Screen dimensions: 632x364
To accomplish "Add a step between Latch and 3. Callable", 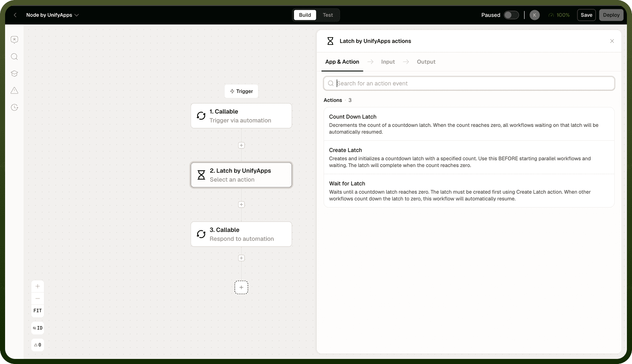I will pyautogui.click(x=241, y=205).
